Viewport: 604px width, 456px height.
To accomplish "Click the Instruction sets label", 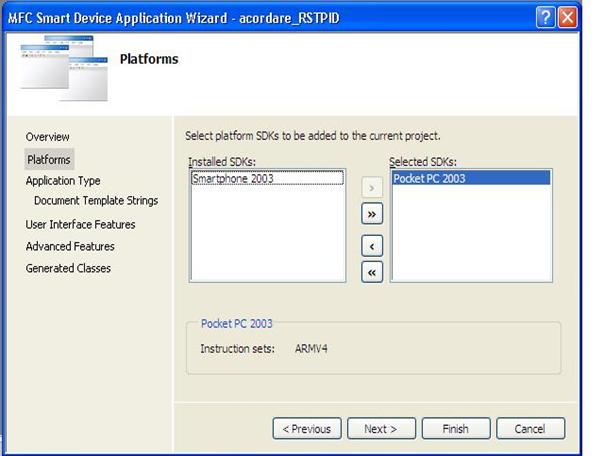I will coord(237,349).
